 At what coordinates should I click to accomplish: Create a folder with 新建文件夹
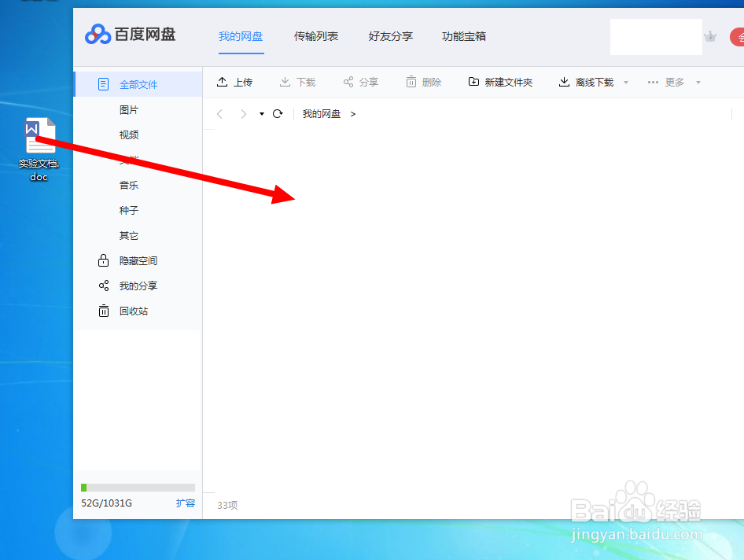tap(500, 82)
